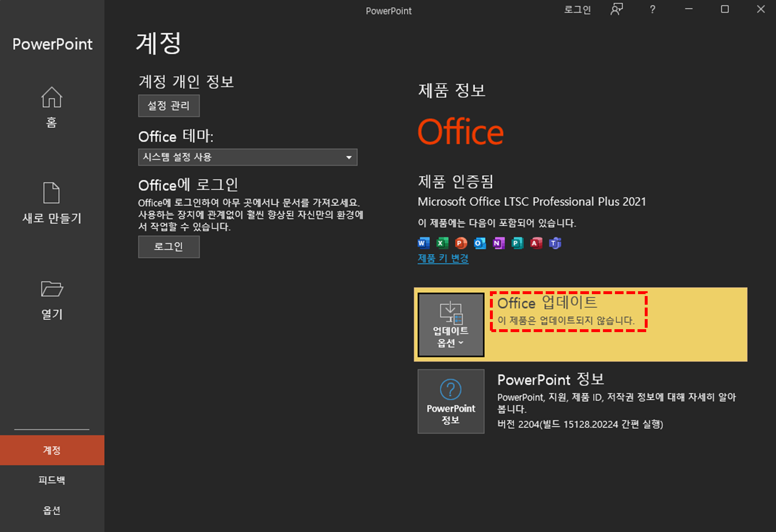Click the OneNote app icon in product list
Screen dimensions: 776x532
[x=499, y=243]
